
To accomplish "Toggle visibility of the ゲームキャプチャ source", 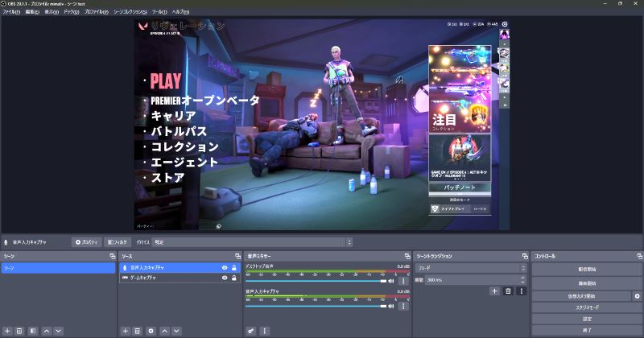I will coord(225,278).
